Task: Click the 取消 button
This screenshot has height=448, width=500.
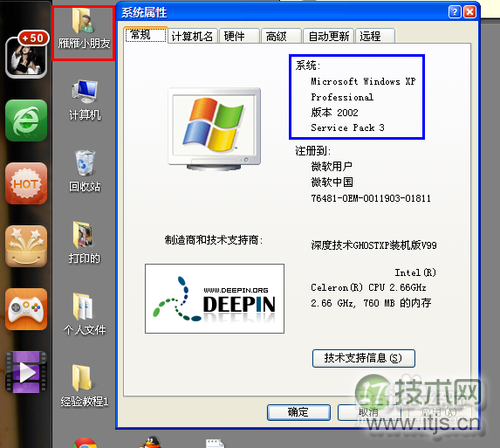Action: [x=369, y=412]
